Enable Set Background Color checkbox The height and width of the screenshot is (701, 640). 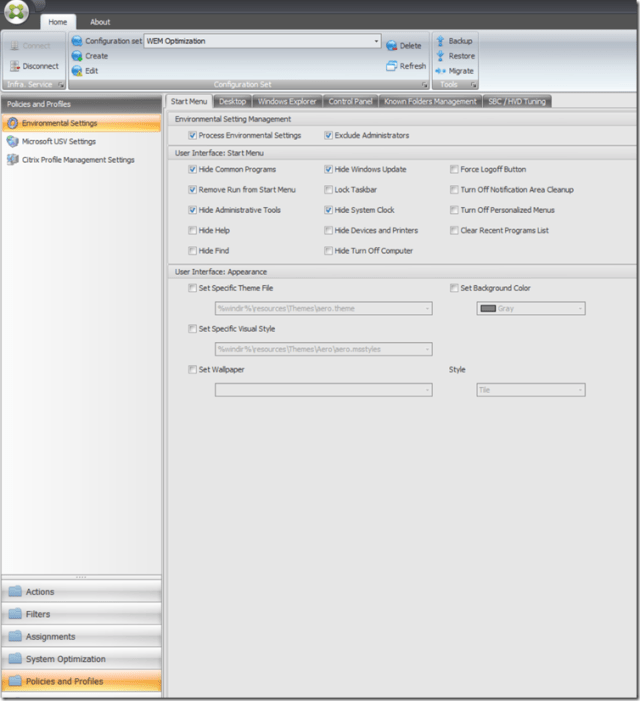(x=454, y=288)
